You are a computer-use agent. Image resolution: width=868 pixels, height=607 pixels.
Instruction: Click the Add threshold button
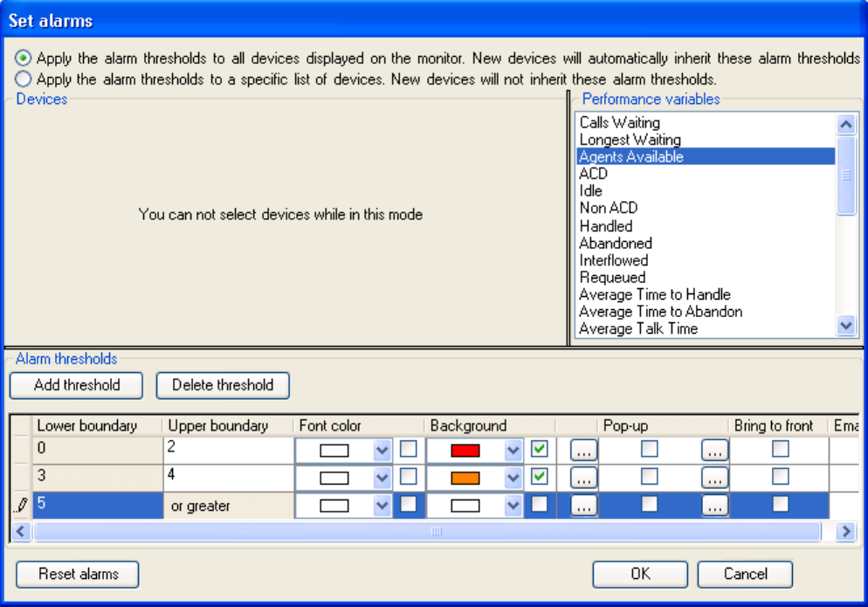[77, 385]
